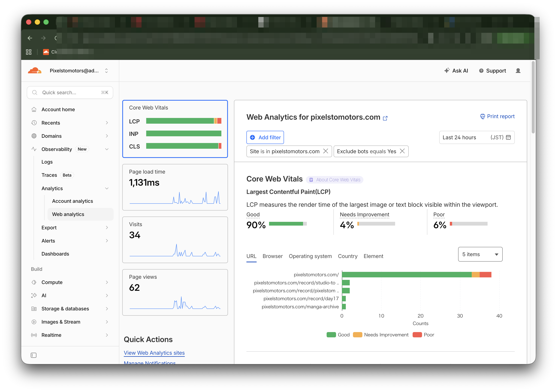
Task: Click the Storage & databases icon
Action: point(34,309)
